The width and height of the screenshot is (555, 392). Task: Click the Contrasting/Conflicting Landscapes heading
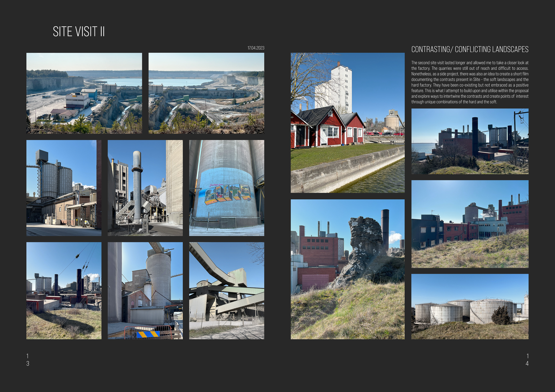tap(470, 49)
